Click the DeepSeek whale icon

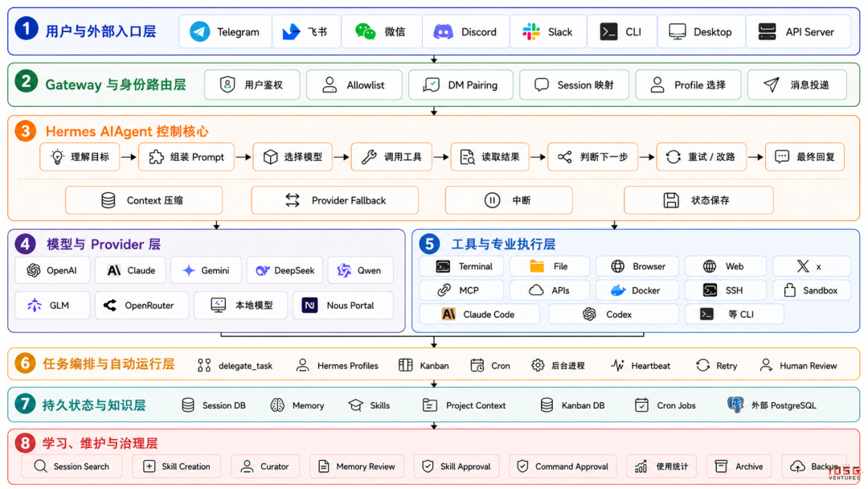tap(262, 270)
